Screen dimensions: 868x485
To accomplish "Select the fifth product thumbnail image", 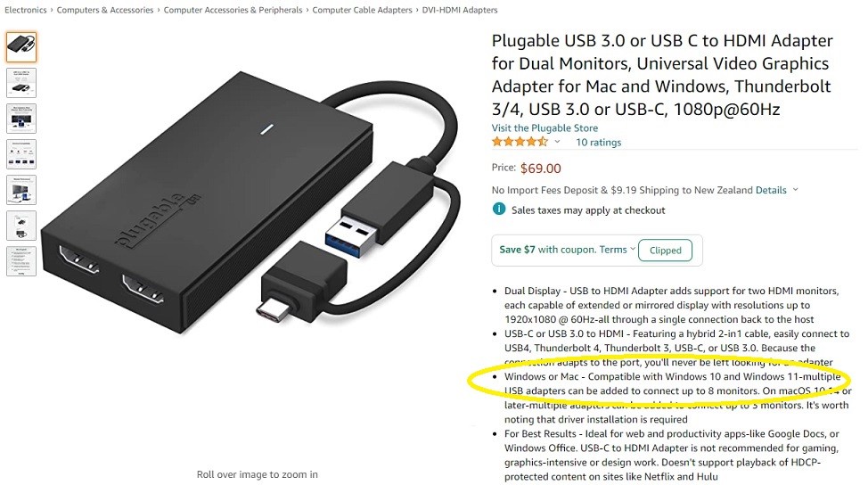I will tap(21, 190).
